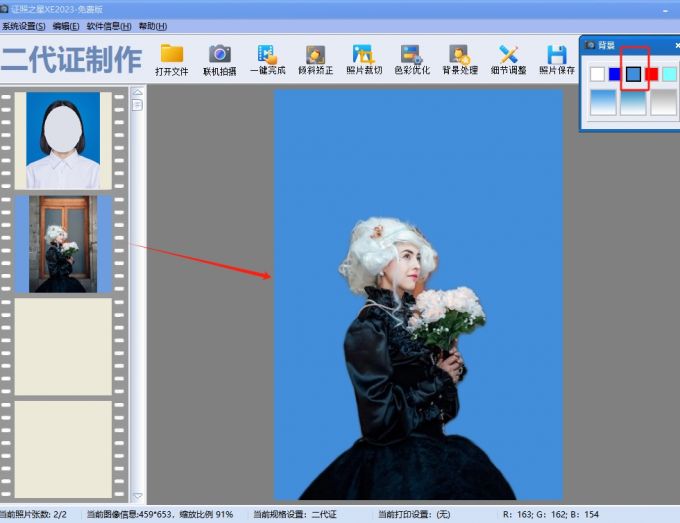Click the 照片保存 save photo icon
Image resolution: width=680 pixels, height=523 pixels.
tap(556, 55)
